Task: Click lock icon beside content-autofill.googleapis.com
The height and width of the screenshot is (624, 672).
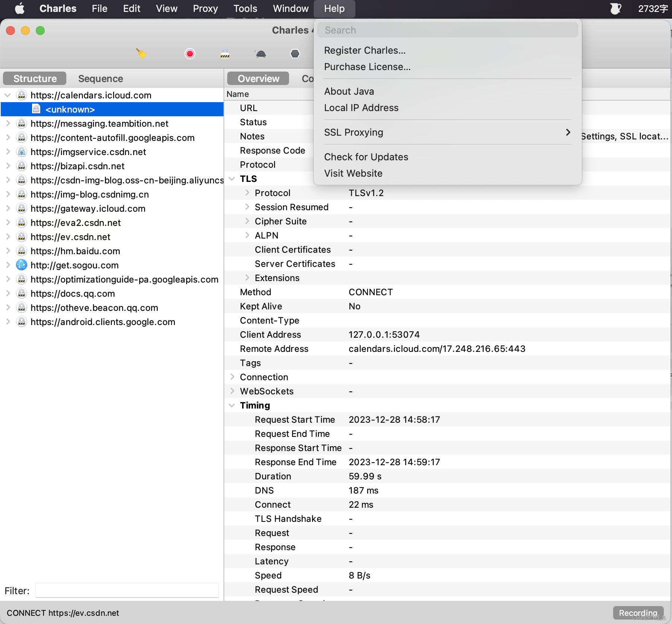Action: 22,138
